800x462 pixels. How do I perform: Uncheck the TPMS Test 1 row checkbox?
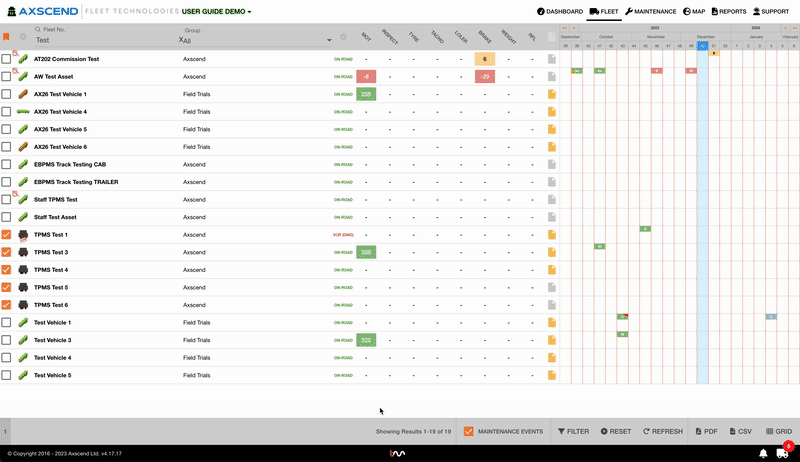[x=7, y=235]
